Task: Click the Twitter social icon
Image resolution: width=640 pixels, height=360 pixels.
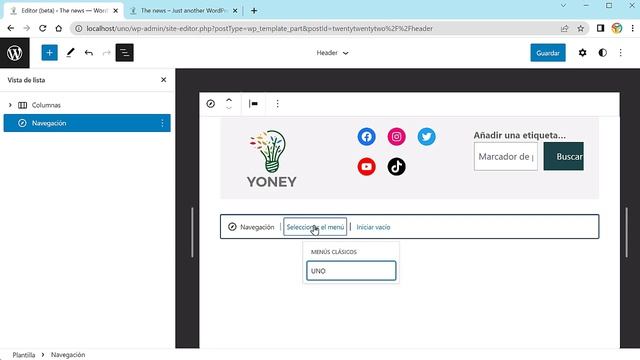Action: coord(427,137)
